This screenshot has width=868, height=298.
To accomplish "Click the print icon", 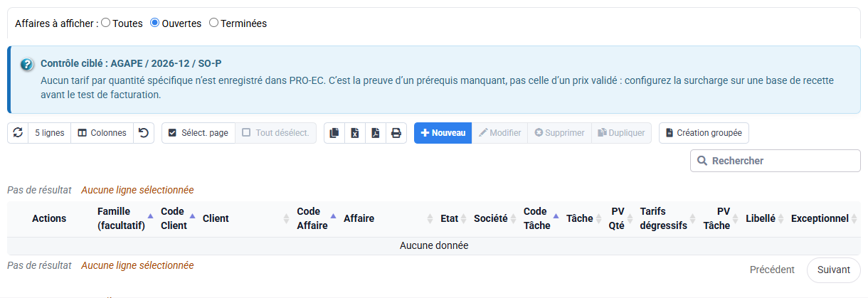I will tap(396, 133).
